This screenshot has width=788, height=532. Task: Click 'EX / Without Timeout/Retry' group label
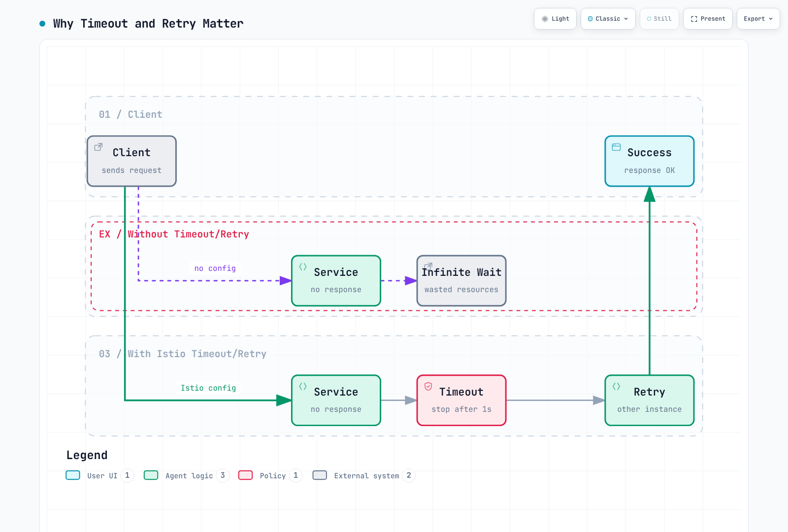[174, 234]
